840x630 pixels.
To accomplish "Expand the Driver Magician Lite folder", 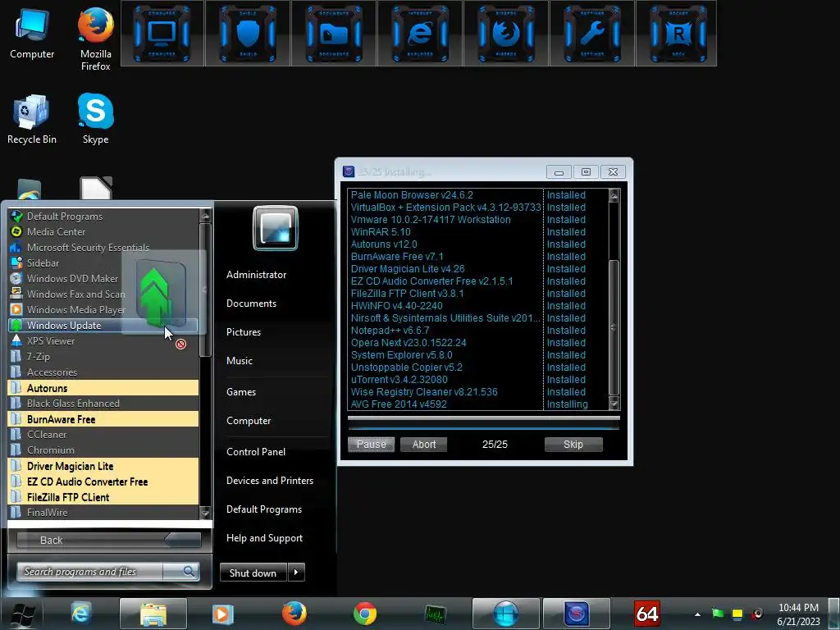I will pyautogui.click(x=103, y=466).
